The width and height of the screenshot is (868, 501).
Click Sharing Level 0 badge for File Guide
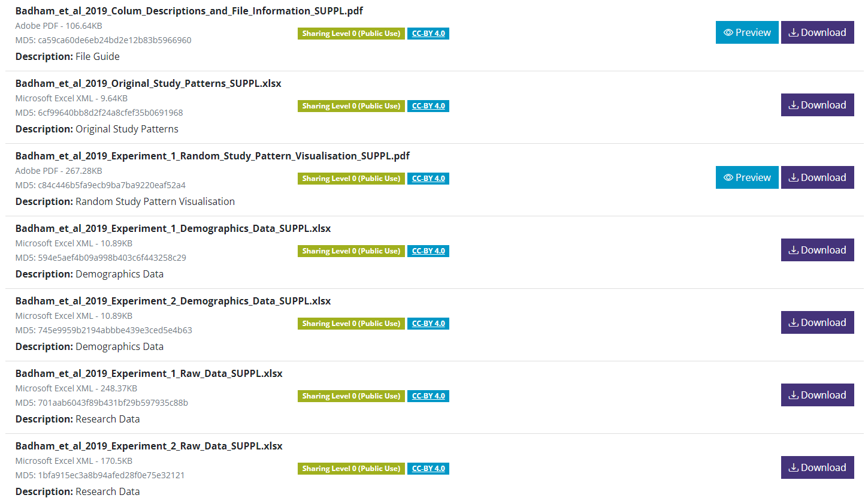351,34
